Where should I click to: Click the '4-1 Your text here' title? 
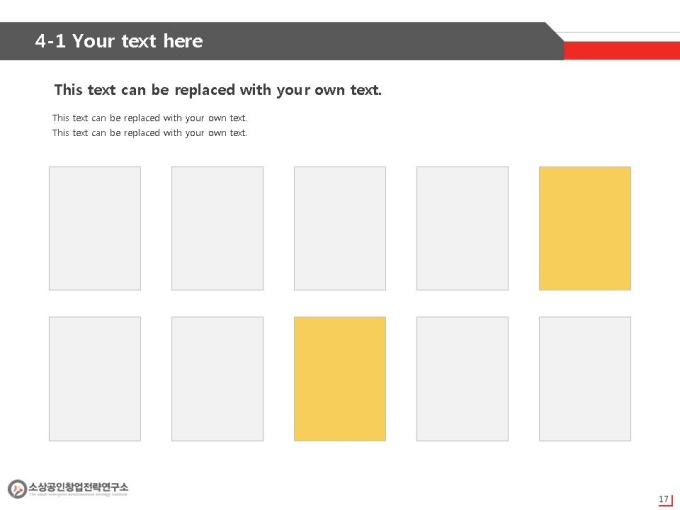point(119,41)
